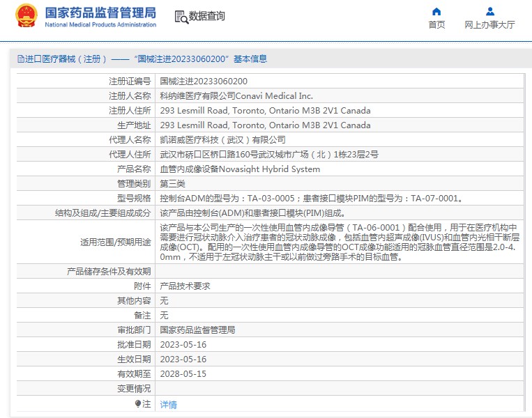532x418 pixels.
Task: Click management class value 第三类
Action: pyautogui.click(x=172, y=183)
